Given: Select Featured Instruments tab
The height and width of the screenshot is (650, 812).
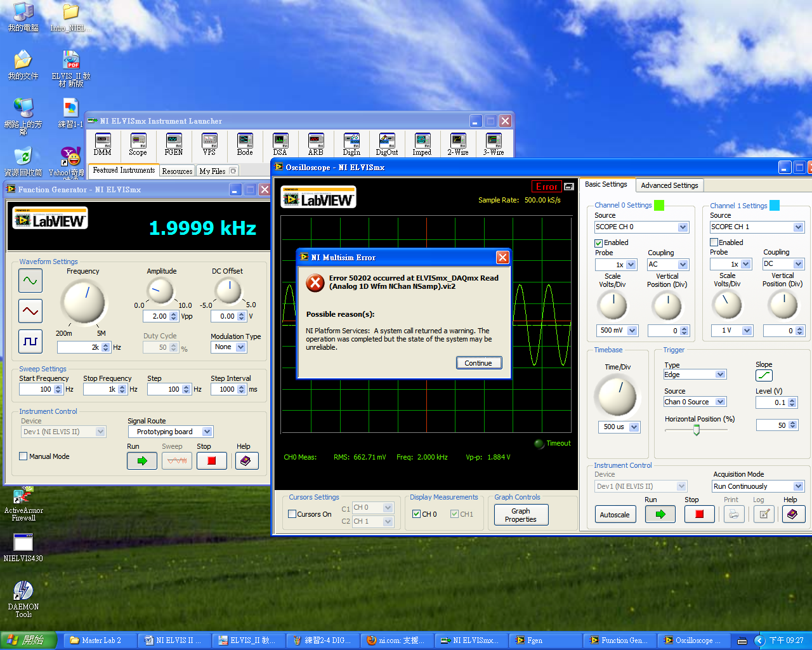Looking at the screenshot, I should coord(124,170).
